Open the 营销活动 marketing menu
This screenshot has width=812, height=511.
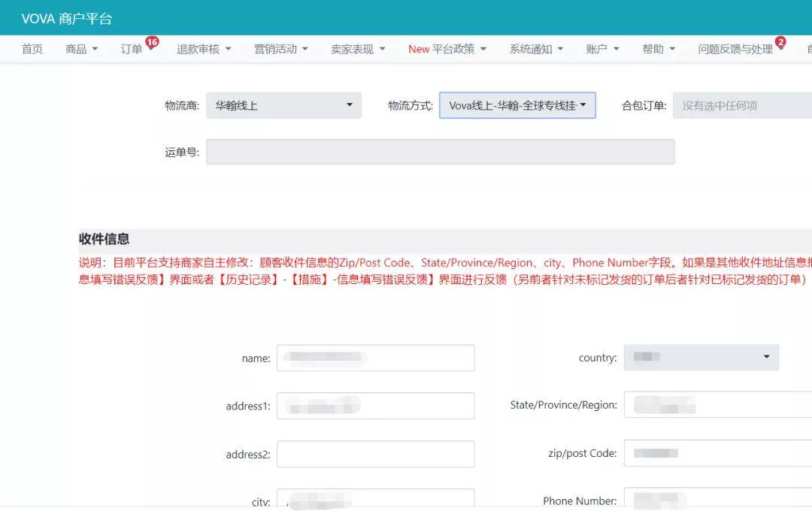tap(280, 49)
